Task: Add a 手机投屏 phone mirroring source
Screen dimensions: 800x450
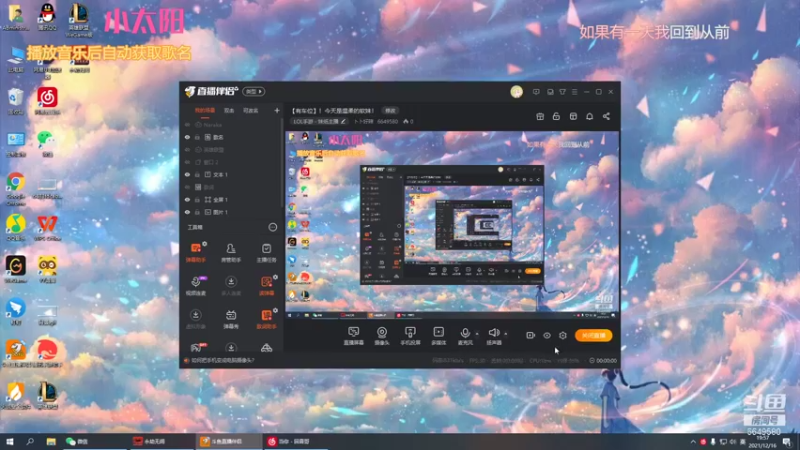Action: [410, 336]
